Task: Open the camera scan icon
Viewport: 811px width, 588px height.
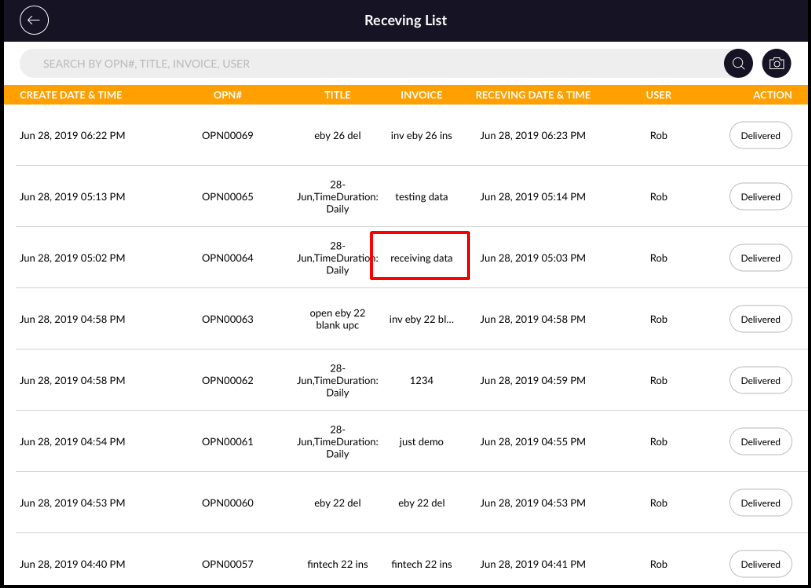Action: point(776,64)
